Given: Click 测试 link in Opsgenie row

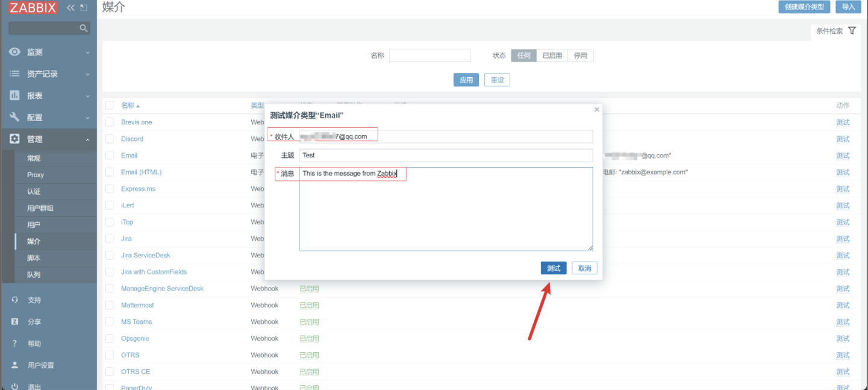Looking at the screenshot, I should (843, 338).
